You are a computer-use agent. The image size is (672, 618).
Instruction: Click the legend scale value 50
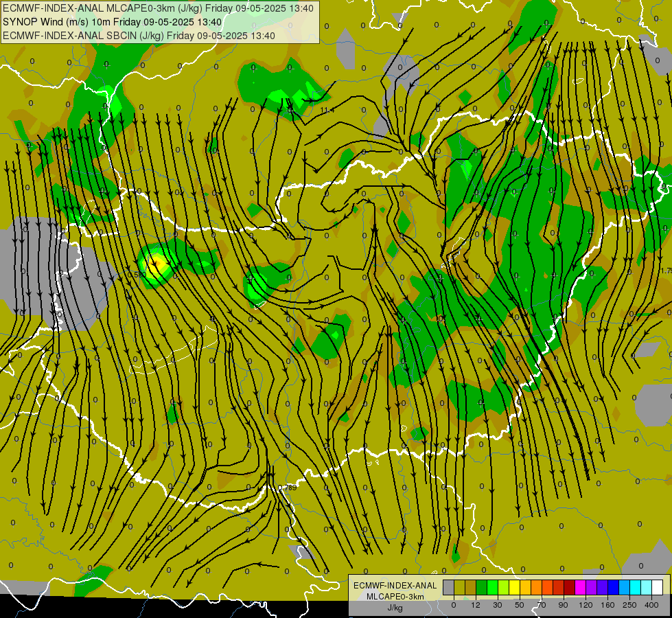pos(520,605)
